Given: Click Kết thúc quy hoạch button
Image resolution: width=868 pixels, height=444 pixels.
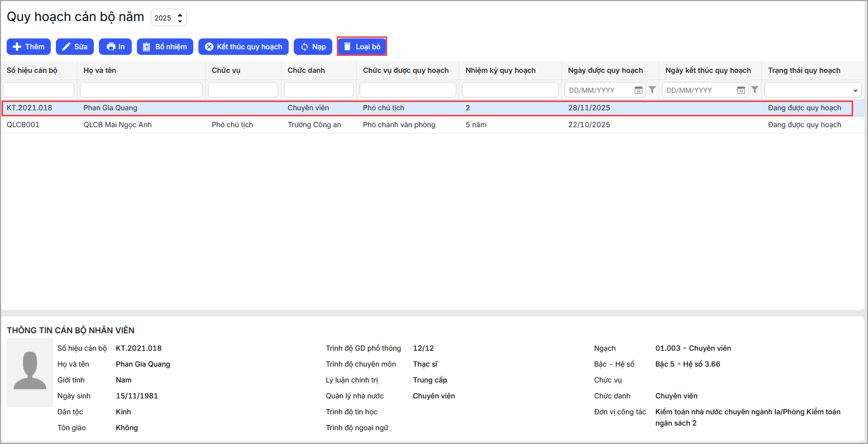Looking at the screenshot, I should click(243, 47).
